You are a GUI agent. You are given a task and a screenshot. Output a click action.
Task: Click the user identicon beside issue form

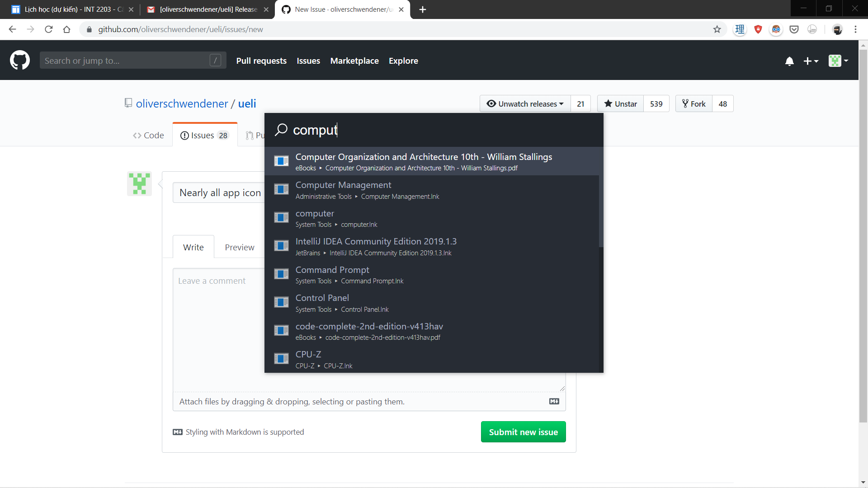[x=139, y=183]
